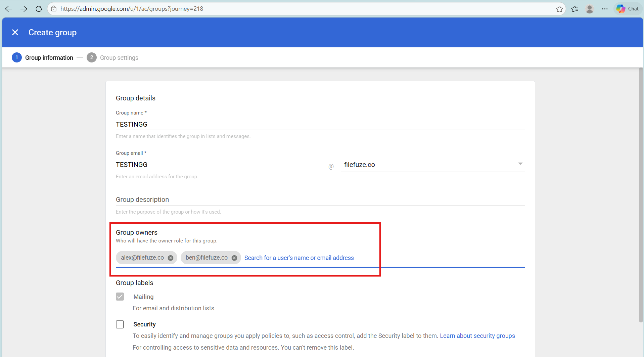This screenshot has width=644, height=357.
Task: Click the Create group title text
Action: coord(52,33)
